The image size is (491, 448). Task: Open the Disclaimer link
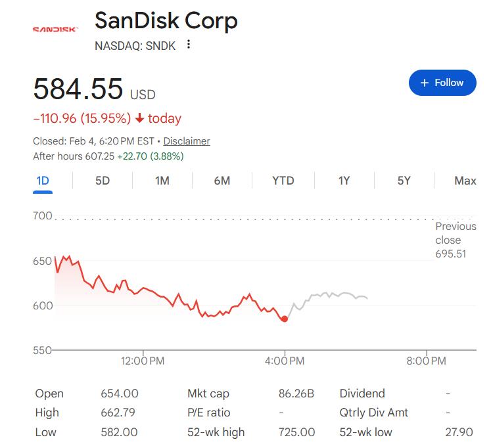pyautogui.click(x=187, y=141)
